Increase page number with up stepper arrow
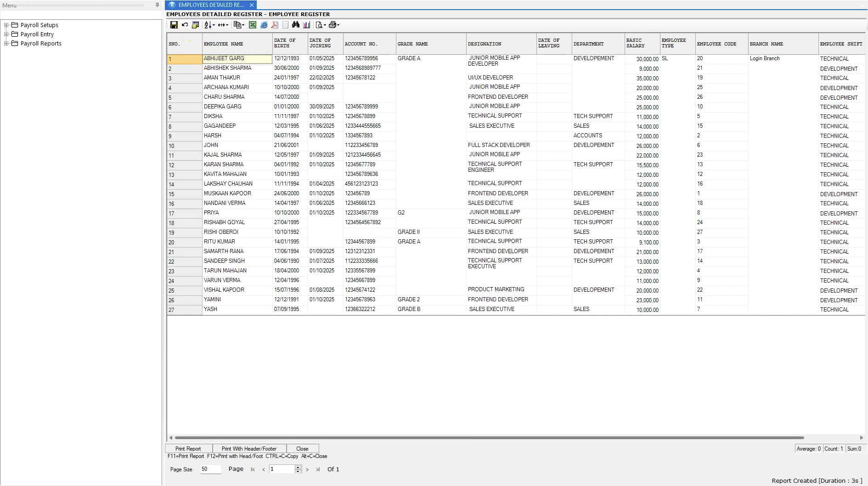Screen dimensions: 868x486 coord(298,467)
